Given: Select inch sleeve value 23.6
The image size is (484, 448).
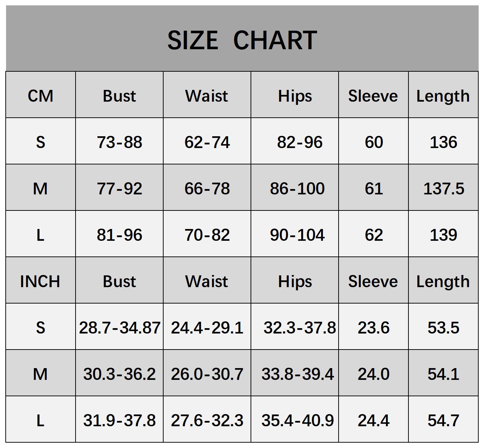Looking at the screenshot, I should pyautogui.click(x=374, y=328).
